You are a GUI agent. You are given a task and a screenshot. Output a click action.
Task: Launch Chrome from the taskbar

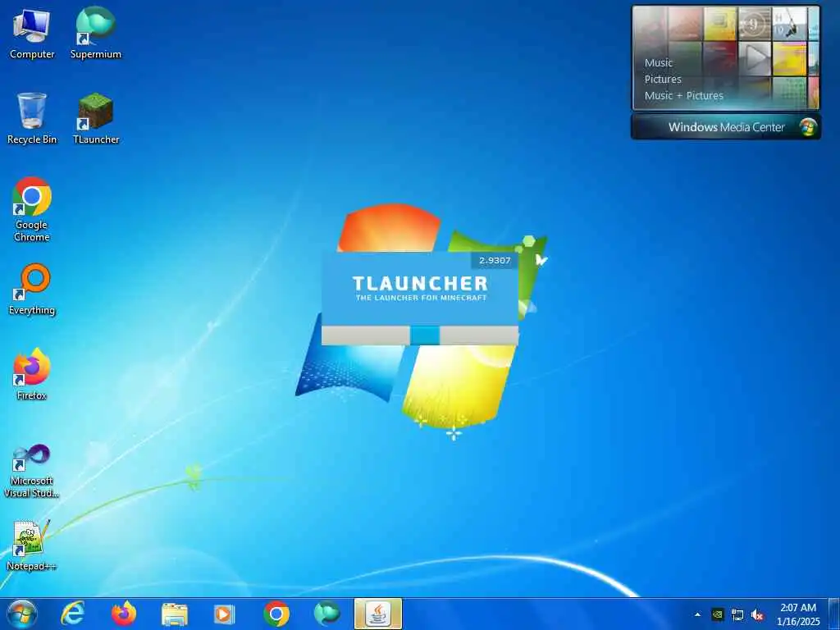[276, 614]
